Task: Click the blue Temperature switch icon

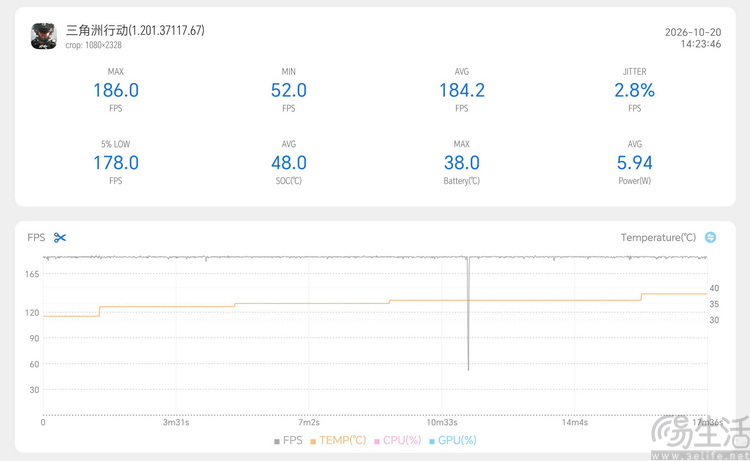Action: [710, 237]
